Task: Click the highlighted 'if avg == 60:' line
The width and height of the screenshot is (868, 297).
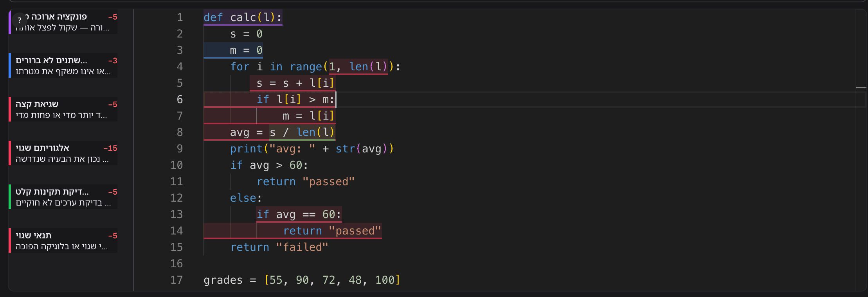Action: point(299,215)
